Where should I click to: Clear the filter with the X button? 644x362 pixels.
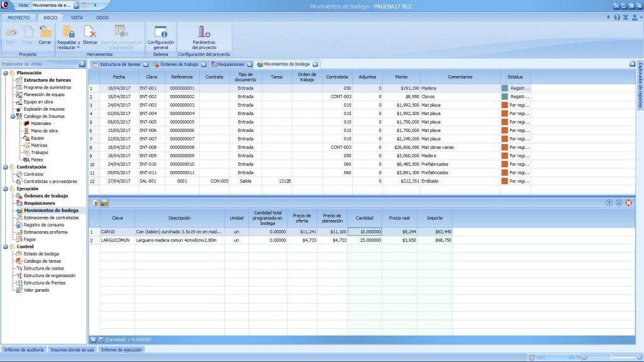[x=93, y=339]
